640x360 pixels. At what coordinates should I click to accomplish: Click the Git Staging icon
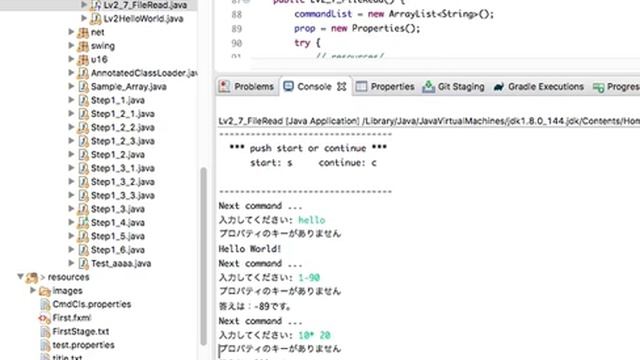(428, 86)
